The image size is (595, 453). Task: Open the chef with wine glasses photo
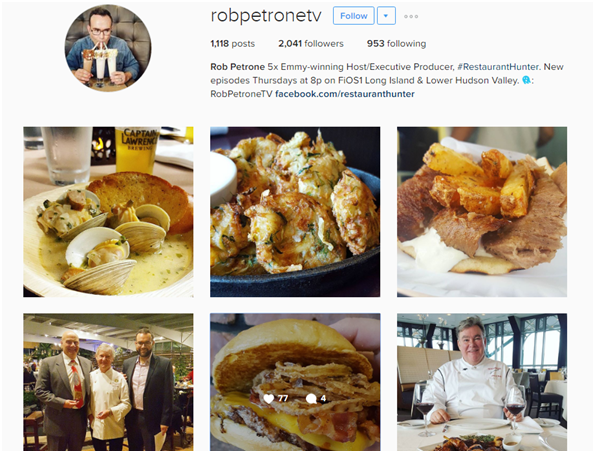click(482, 382)
